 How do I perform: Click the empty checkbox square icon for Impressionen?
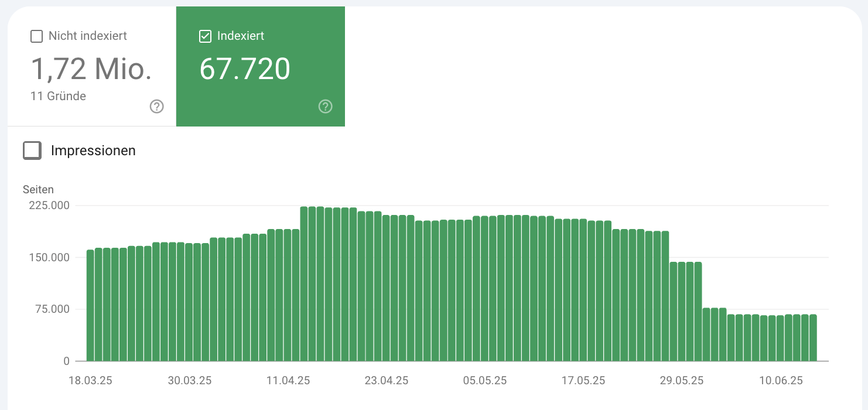tap(32, 151)
